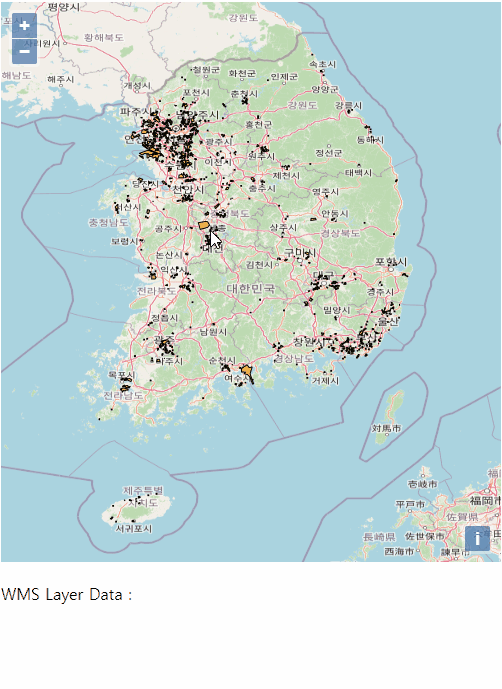Click the 태백시 city label
The height and width of the screenshot is (689, 502).
click(x=359, y=173)
